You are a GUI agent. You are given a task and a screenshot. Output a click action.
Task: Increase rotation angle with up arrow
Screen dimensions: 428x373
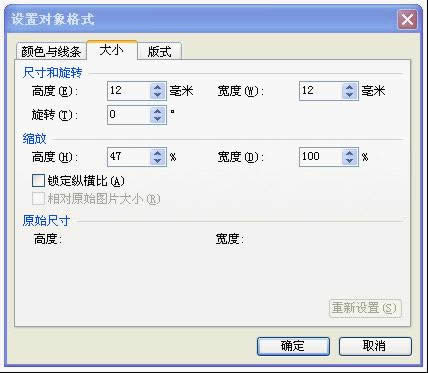tap(158, 111)
